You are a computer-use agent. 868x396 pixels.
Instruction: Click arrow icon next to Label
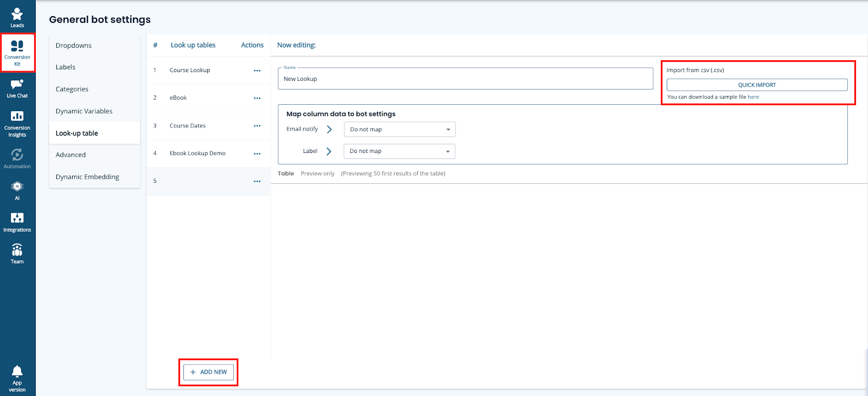(329, 151)
